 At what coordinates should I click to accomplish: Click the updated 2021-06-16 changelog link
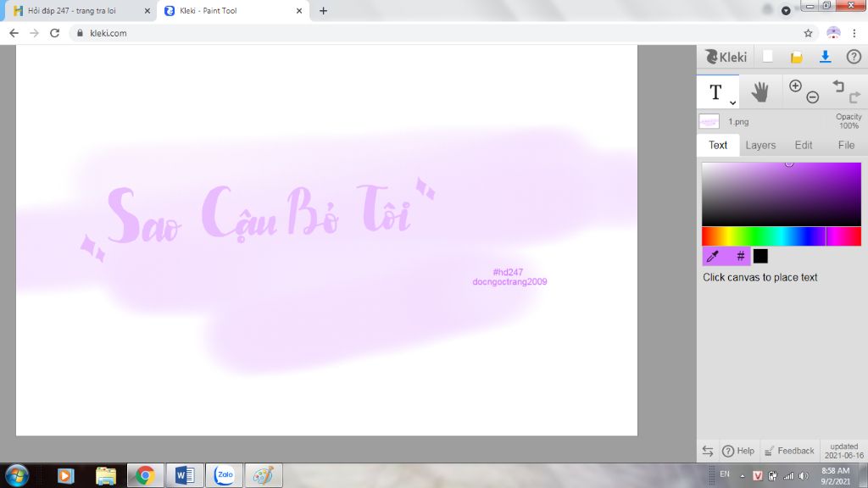pyautogui.click(x=843, y=451)
